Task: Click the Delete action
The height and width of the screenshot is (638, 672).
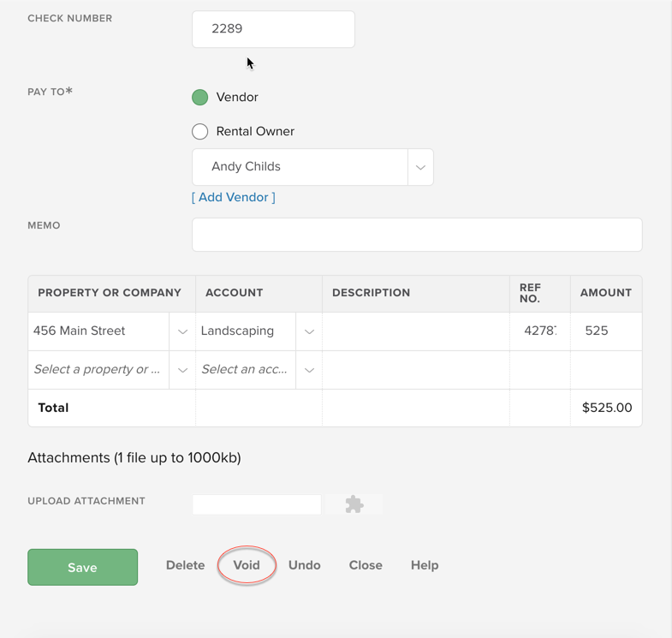Action: click(x=185, y=565)
